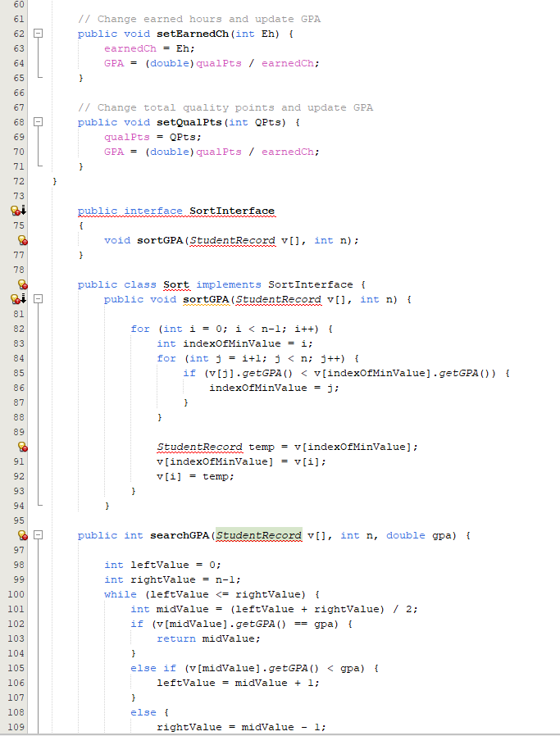Click 'leftValue = midValue + 1;' statement
Image resolution: width=560 pixels, height=736 pixels.
click(238, 683)
